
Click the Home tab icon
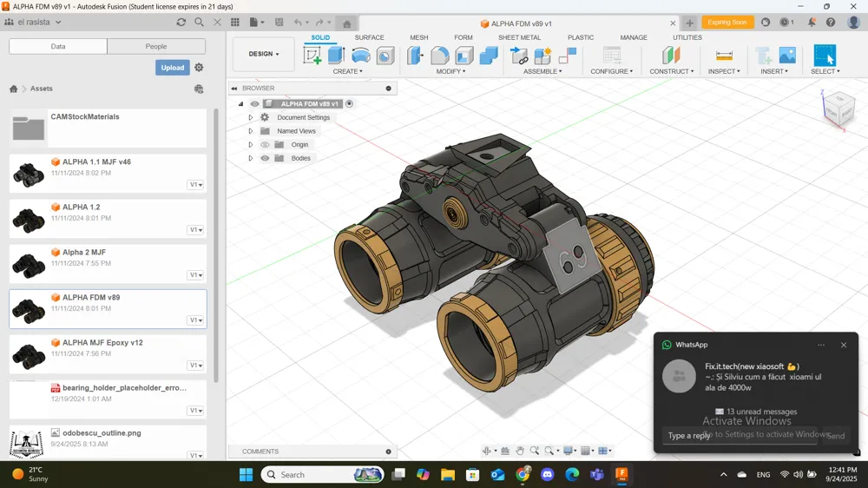point(346,23)
